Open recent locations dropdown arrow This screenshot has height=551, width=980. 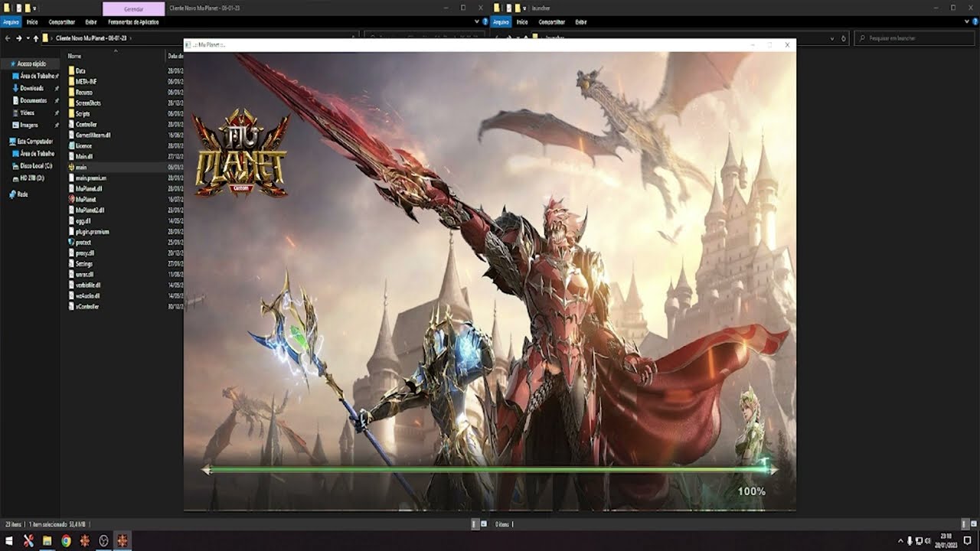tap(28, 37)
